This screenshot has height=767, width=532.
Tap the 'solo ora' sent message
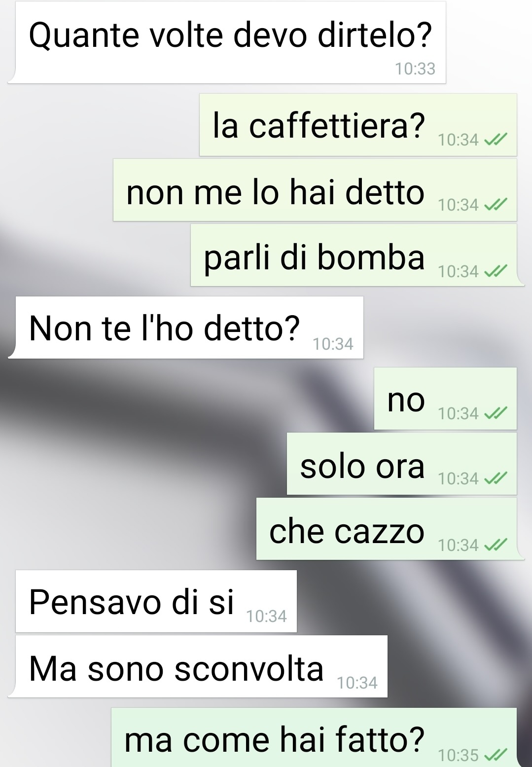pyautogui.click(x=402, y=464)
